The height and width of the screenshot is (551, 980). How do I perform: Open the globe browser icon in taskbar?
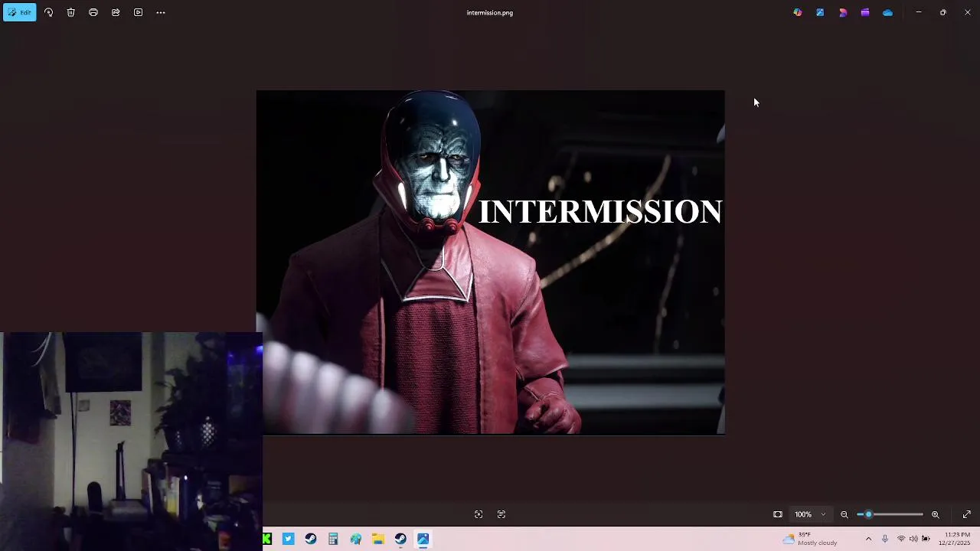356,539
